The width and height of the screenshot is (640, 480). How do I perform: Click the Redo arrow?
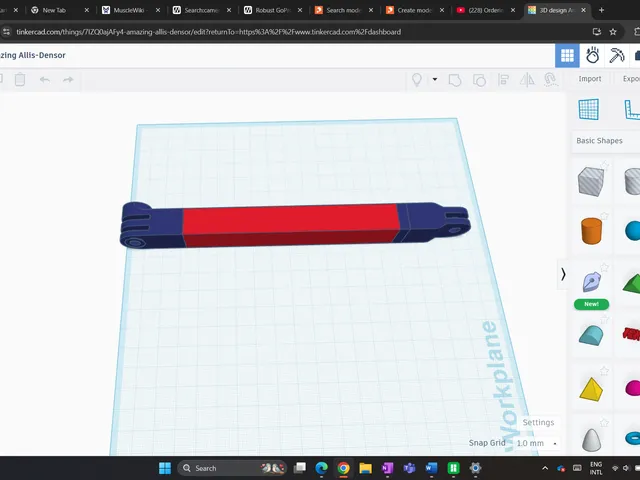[68, 80]
